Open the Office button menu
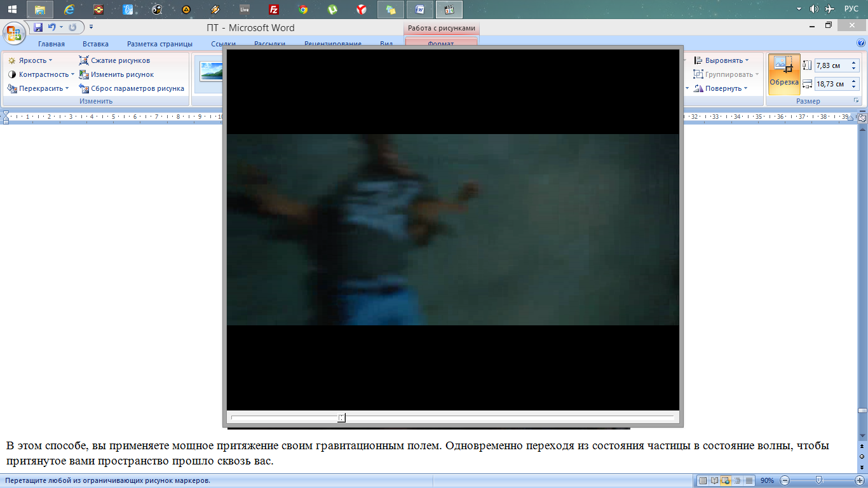The width and height of the screenshot is (868, 488). point(14,32)
